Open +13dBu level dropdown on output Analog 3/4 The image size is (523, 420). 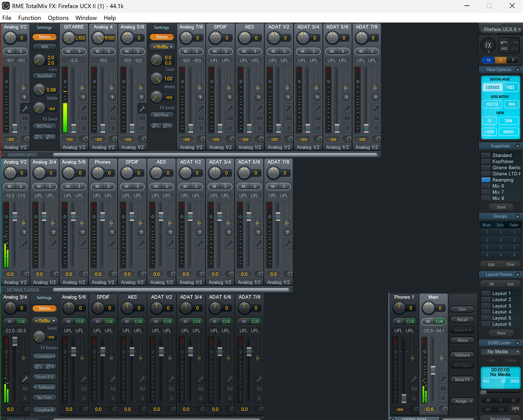coord(45,321)
